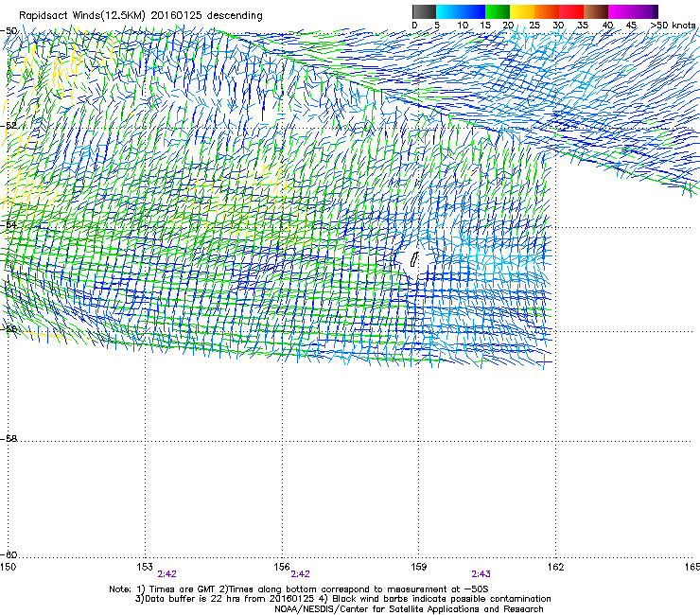The height and width of the screenshot is (615, 700).
Task: Click the '45' legend tick label
Action: click(631, 26)
